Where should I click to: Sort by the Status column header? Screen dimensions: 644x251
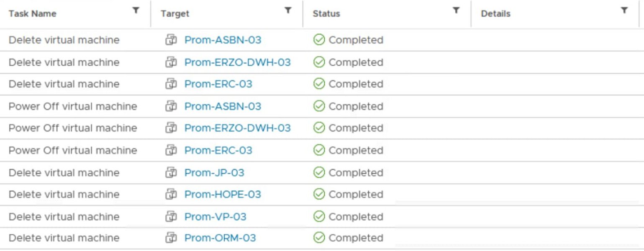(x=326, y=13)
